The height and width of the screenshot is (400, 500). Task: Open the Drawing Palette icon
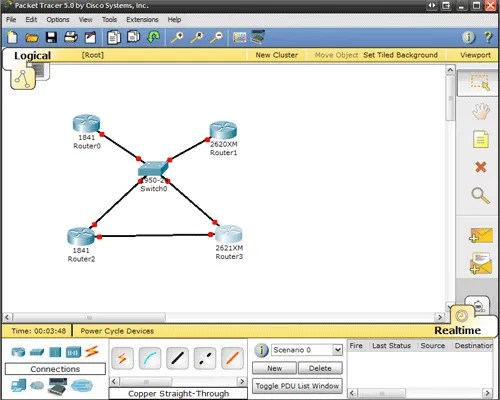point(239,37)
